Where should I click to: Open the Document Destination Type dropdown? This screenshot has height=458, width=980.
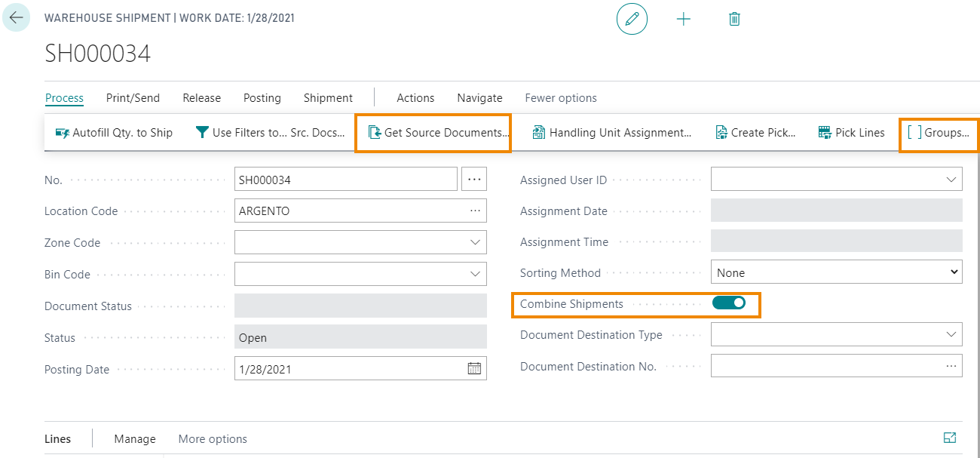[x=951, y=334]
